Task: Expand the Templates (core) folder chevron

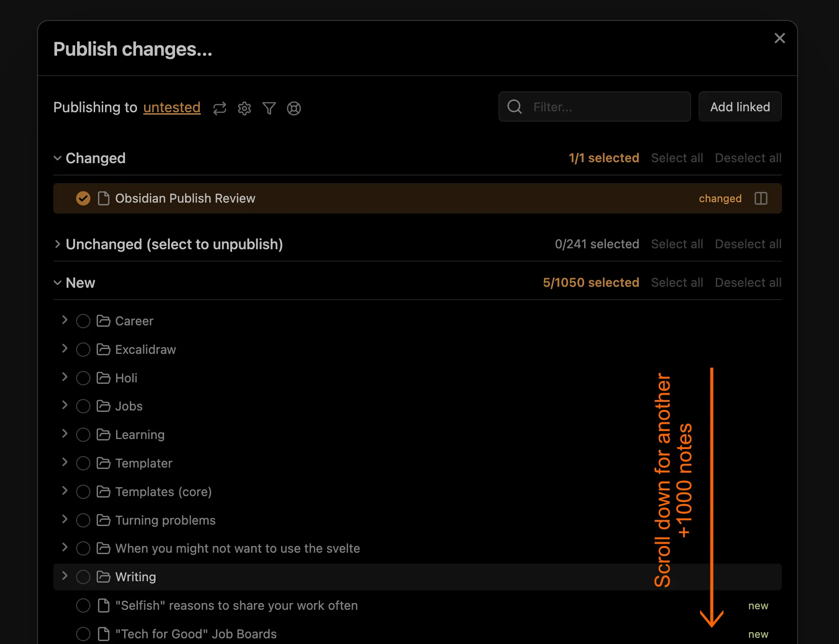Action: (65, 491)
